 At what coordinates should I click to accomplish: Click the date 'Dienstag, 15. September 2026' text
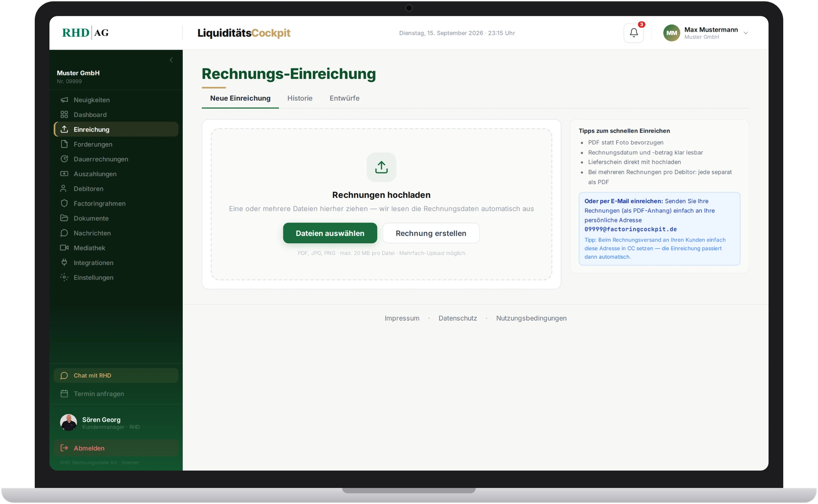point(441,33)
